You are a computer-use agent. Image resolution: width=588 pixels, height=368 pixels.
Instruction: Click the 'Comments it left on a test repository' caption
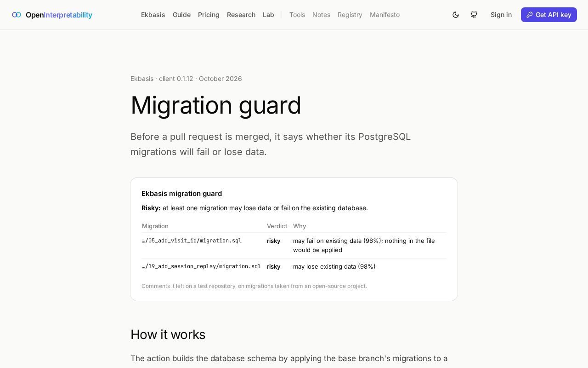tap(254, 286)
